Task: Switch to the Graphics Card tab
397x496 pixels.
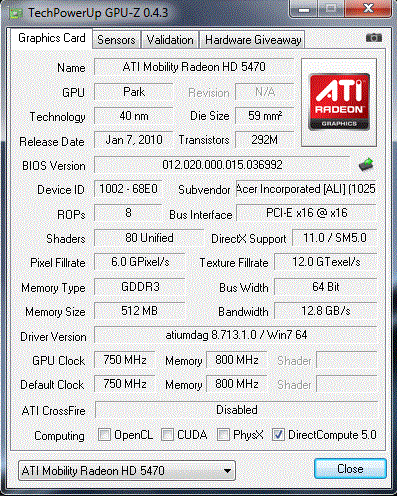Action: point(52,38)
